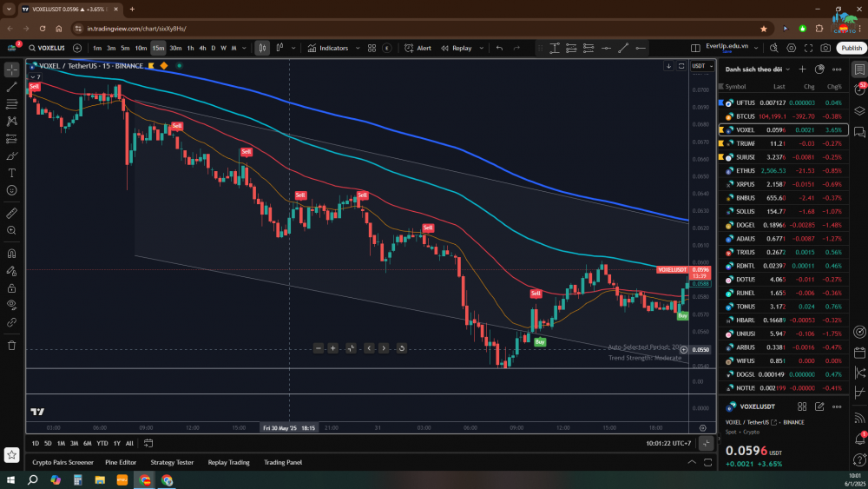Select the crosshair cursor tool
Viewport: 868px width, 489px height.
tap(11, 69)
